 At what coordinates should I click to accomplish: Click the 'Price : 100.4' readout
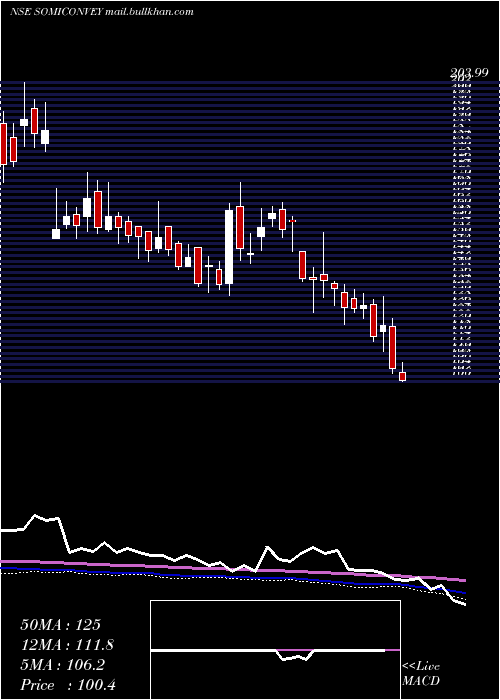(x=68, y=685)
